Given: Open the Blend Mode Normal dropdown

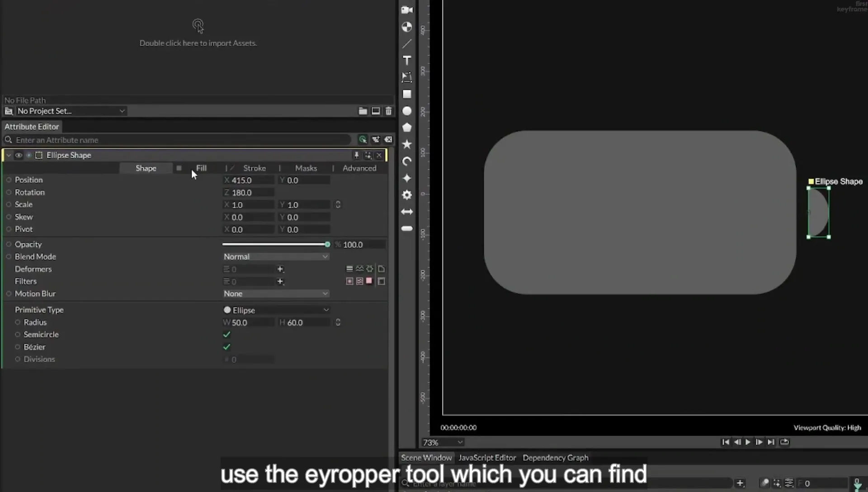Looking at the screenshot, I should click(x=276, y=256).
